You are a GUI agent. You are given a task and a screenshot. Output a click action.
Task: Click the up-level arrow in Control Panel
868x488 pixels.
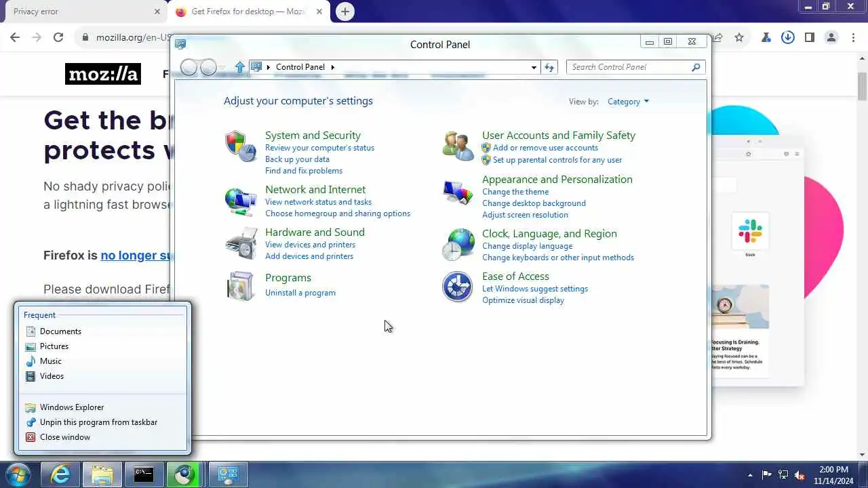coord(239,67)
